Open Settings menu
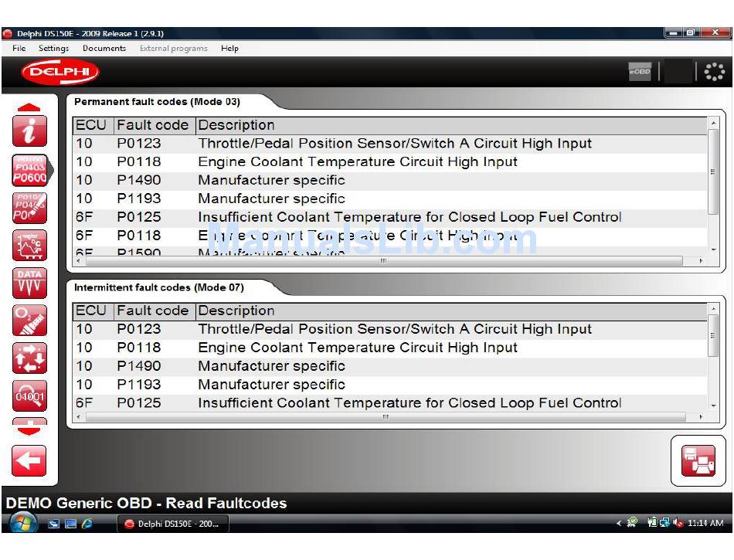The width and height of the screenshot is (734, 560). [53, 48]
